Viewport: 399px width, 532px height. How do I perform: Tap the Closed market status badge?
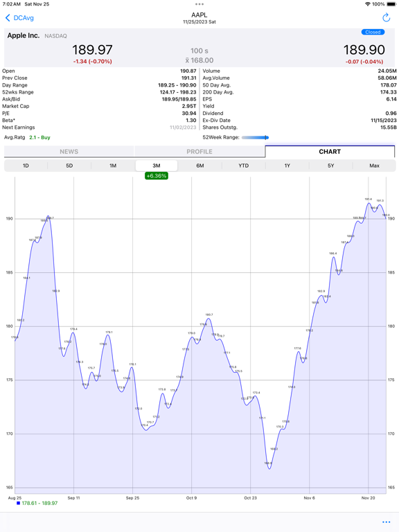(x=373, y=32)
